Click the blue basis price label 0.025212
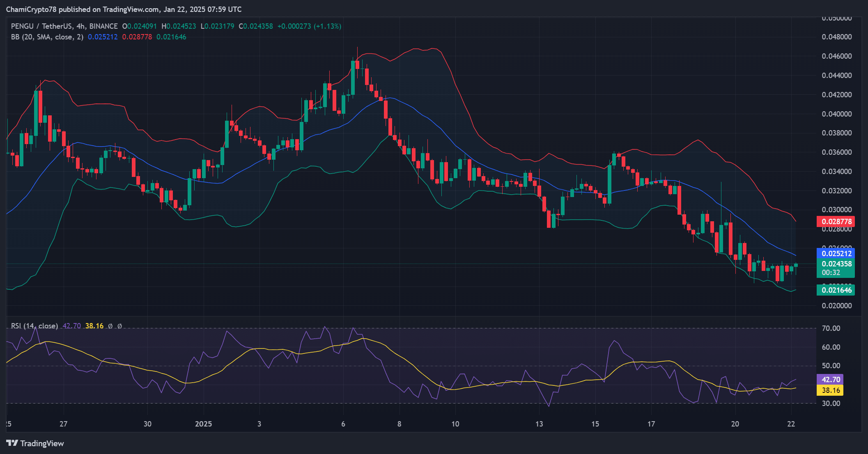Image resolution: width=868 pixels, height=454 pixels. [836, 254]
